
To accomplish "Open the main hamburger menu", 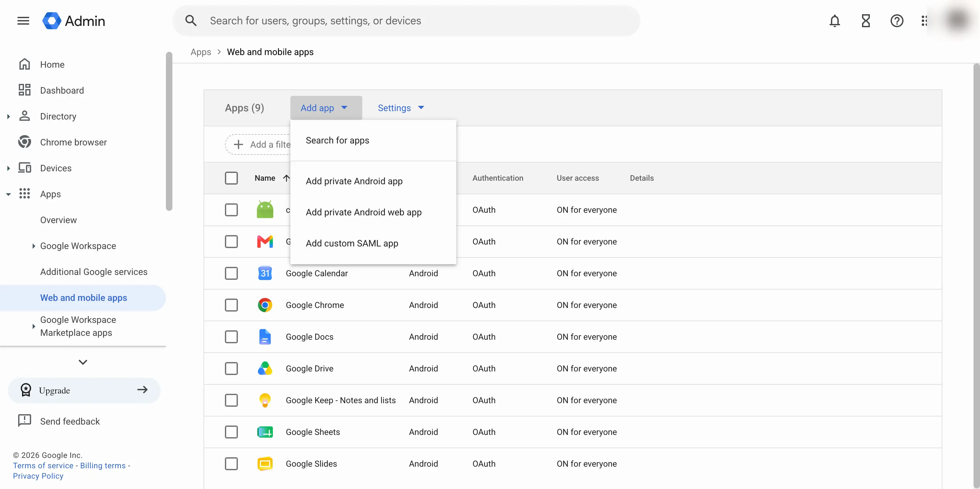I will tap(23, 20).
